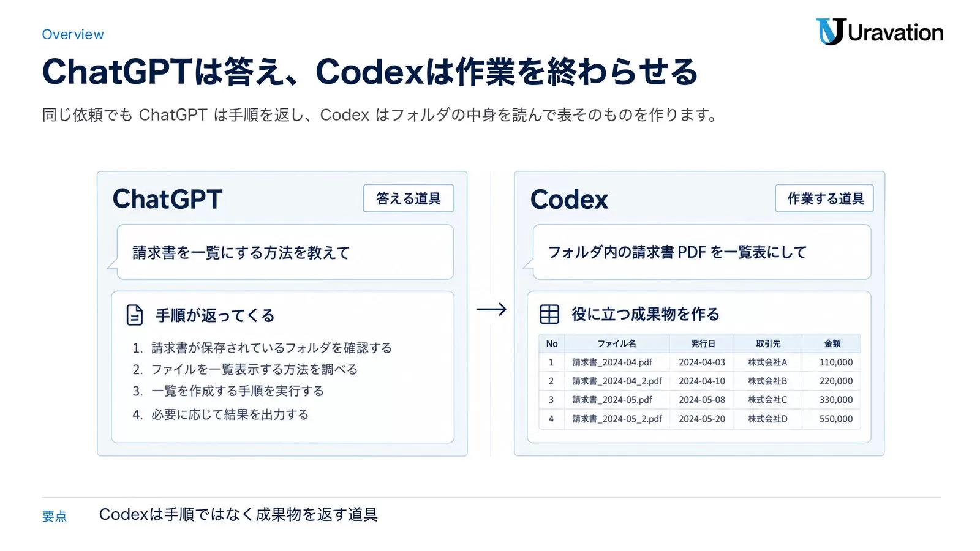Click the 株式会社C cell

tap(767, 400)
